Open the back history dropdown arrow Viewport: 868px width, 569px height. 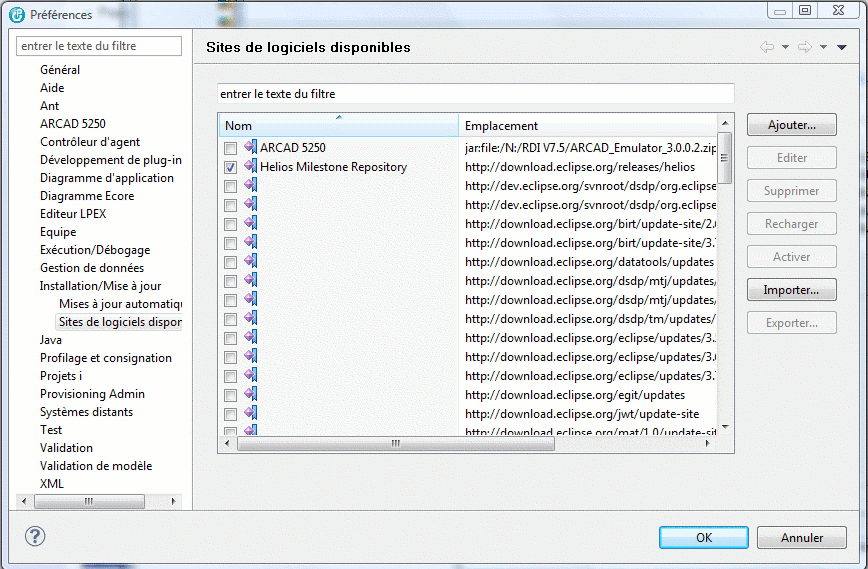785,47
